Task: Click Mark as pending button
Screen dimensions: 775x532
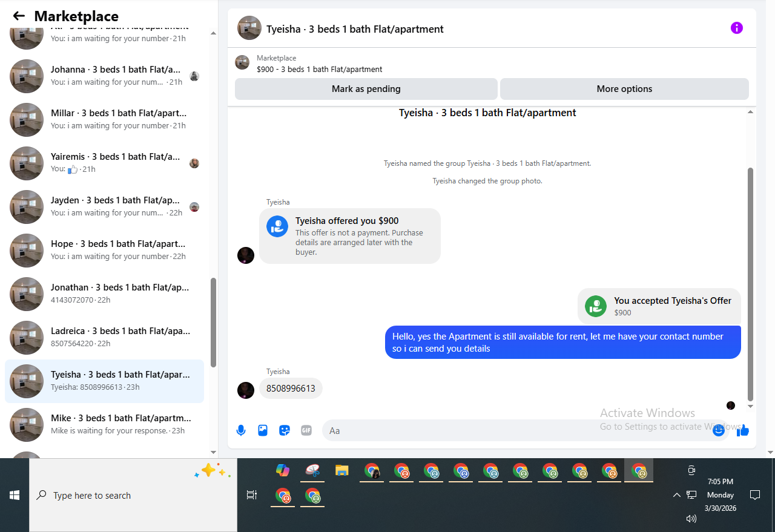Action: 366,89
